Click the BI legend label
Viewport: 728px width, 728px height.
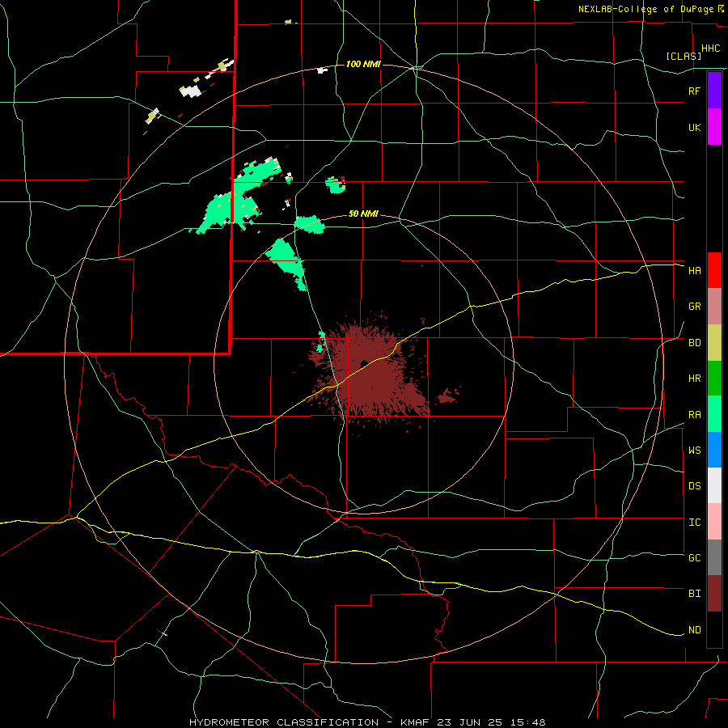pyautogui.click(x=694, y=594)
